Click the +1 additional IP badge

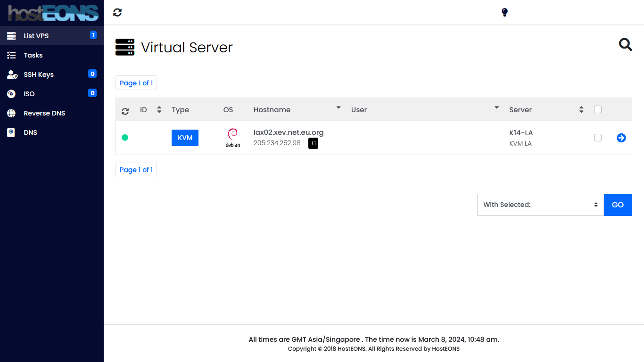(x=313, y=143)
